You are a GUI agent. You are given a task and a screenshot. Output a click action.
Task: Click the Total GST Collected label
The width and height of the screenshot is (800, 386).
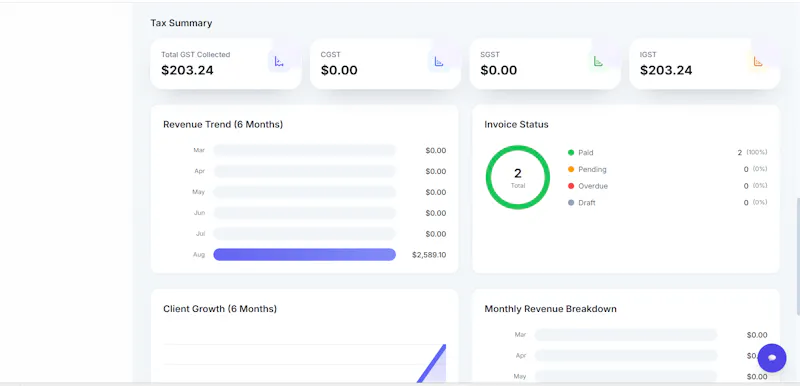pos(195,55)
